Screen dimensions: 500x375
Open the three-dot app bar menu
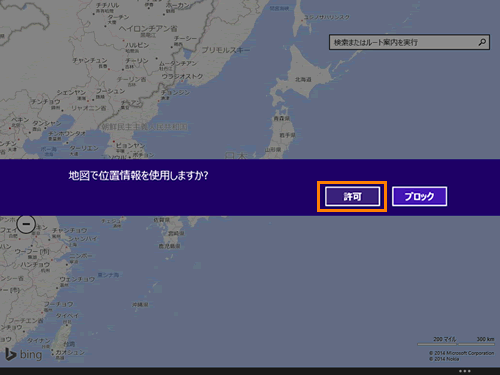coord(464,371)
